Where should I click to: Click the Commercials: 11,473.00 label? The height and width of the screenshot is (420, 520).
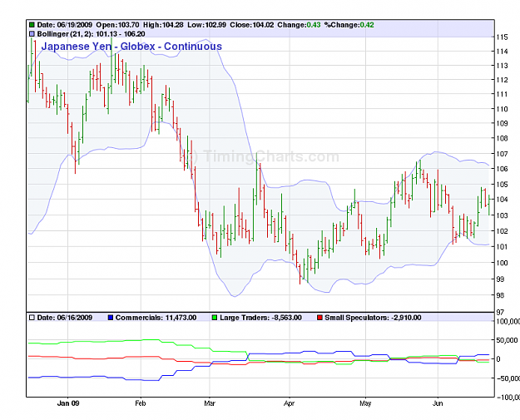(156, 318)
